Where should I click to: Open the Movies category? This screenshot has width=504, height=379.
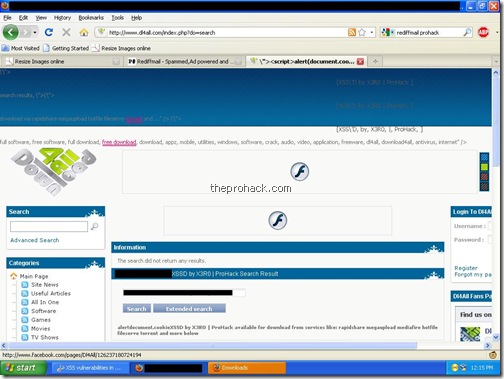coord(40,328)
